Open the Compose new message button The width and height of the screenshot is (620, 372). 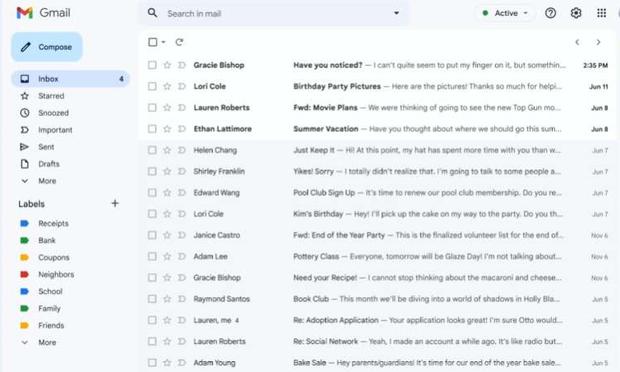[x=47, y=47]
